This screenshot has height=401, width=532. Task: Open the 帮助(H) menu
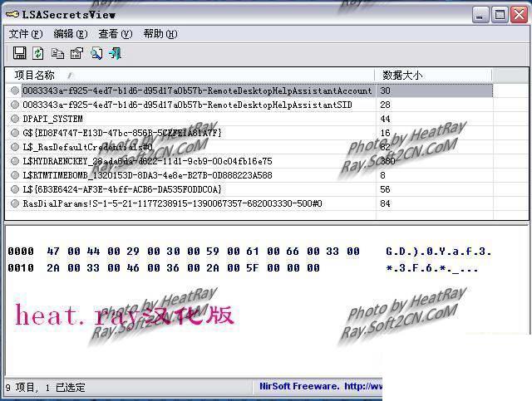(x=160, y=34)
